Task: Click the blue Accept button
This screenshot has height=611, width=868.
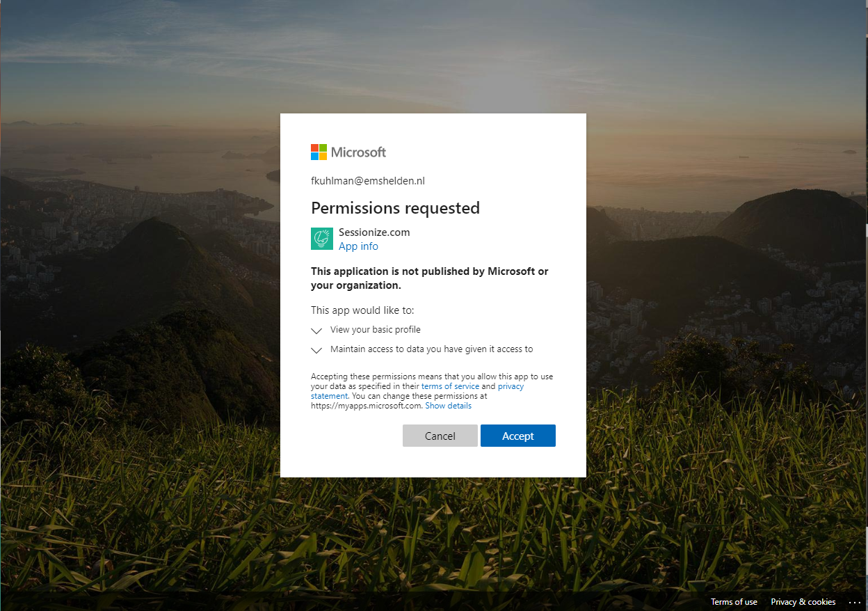Action: 518,436
